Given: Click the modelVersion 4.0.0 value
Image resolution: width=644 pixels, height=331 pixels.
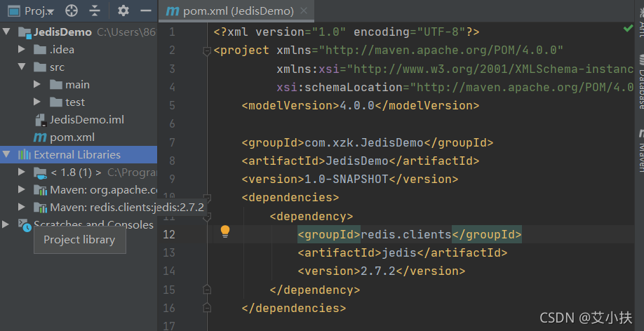Looking at the screenshot, I should click(357, 106).
